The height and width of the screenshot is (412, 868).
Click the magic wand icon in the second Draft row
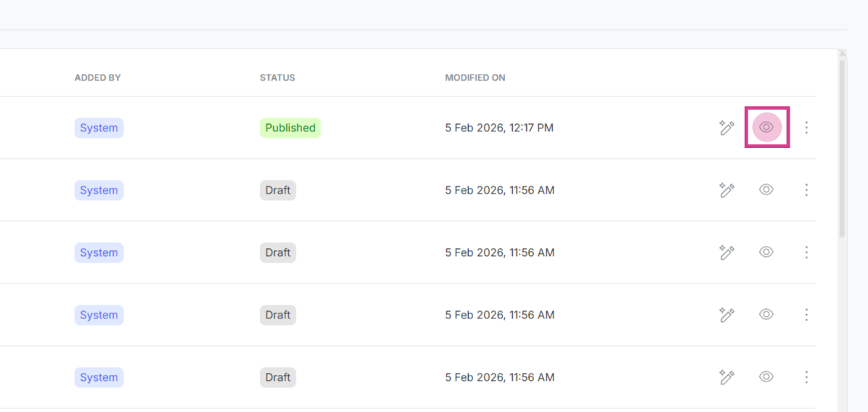pos(727,253)
